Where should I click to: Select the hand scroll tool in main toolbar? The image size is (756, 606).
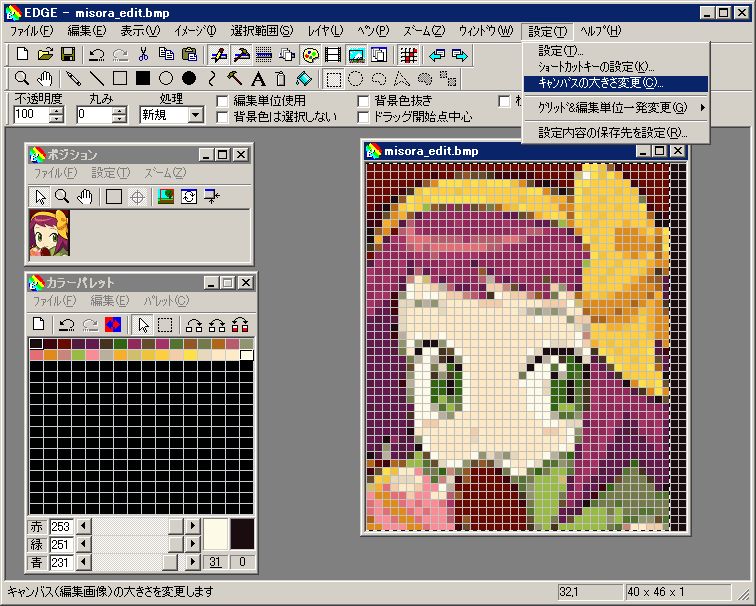click(x=45, y=78)
